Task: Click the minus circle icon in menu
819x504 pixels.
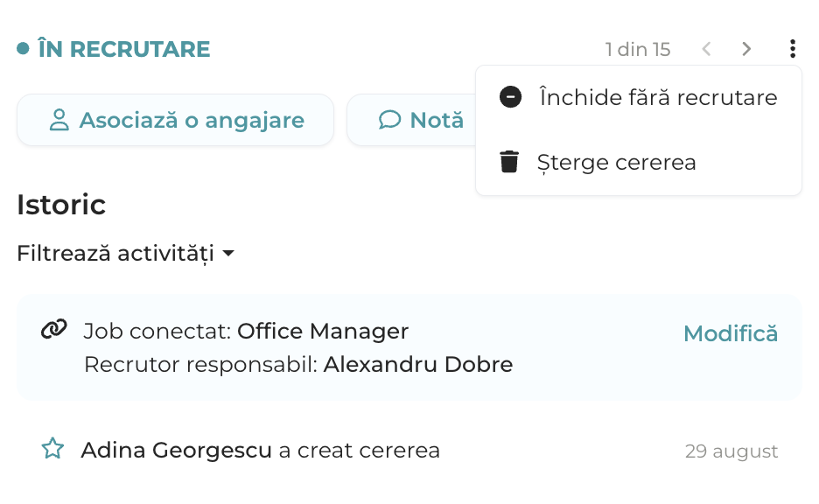Action: pos(510,97)
